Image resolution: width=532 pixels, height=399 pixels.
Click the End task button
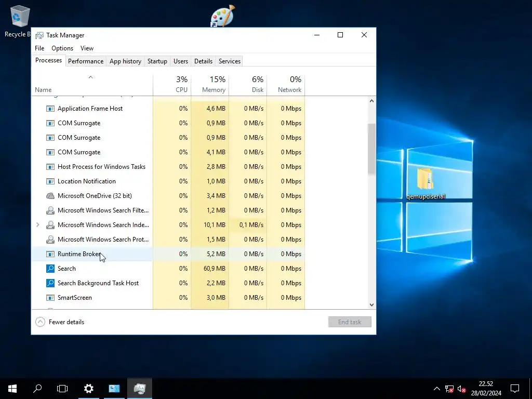tap(350, 322)
